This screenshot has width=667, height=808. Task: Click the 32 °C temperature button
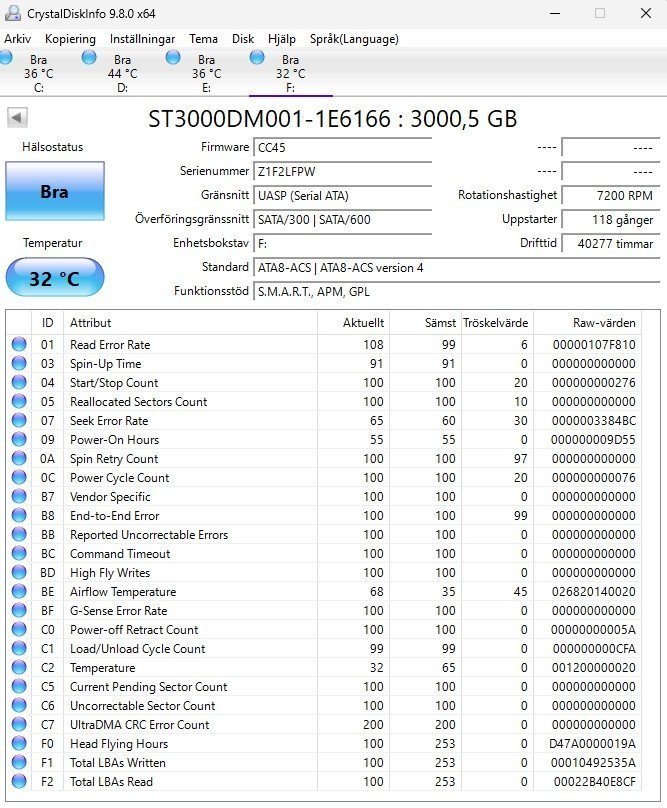coord(54,278)
